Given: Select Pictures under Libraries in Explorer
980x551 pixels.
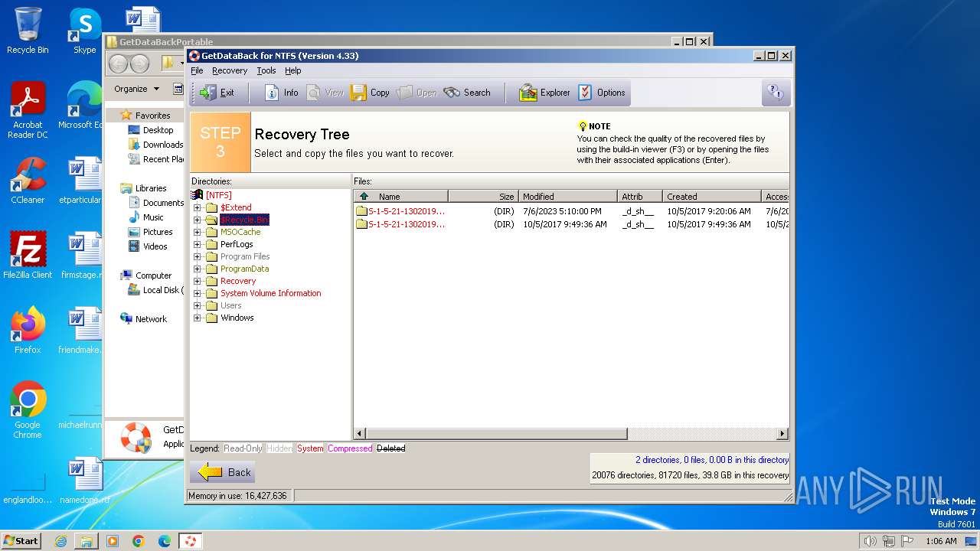Looking at the screenshot, I should (157, 232).
